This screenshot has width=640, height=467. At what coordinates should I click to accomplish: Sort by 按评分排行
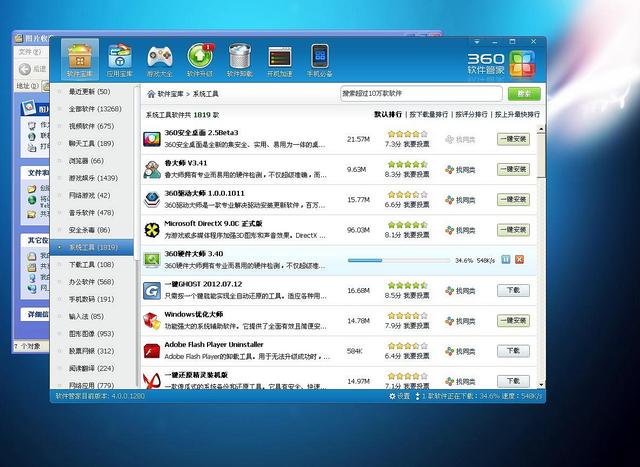coord(471,115)
